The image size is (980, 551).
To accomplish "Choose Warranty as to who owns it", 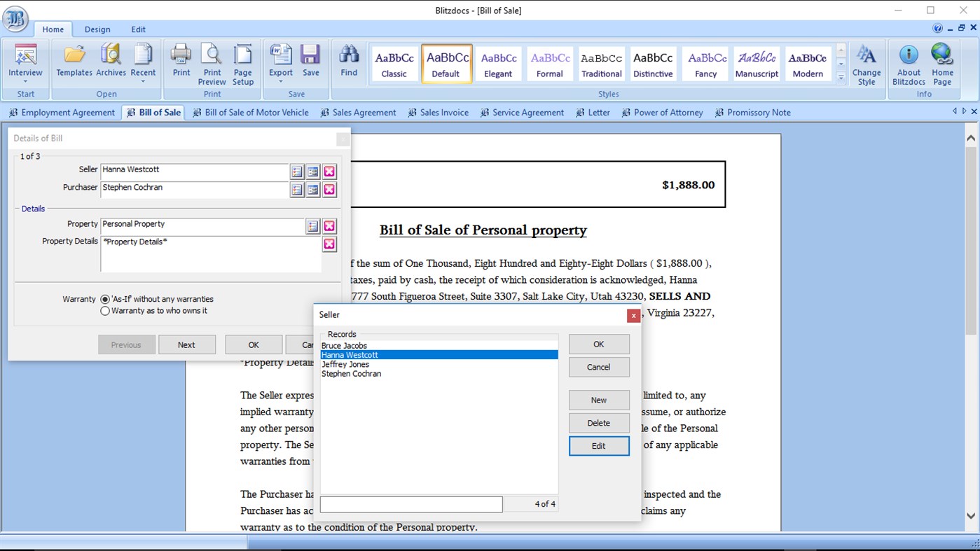I will (106, 310).
